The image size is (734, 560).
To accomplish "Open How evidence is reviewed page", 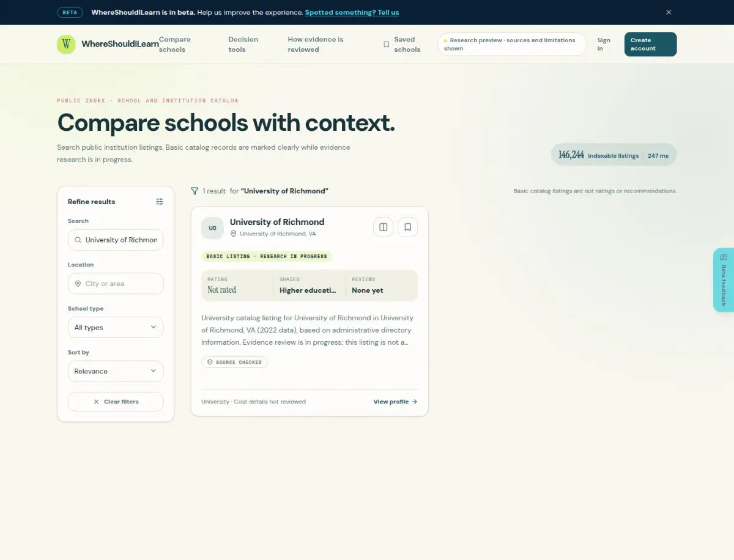I will 316,44.
